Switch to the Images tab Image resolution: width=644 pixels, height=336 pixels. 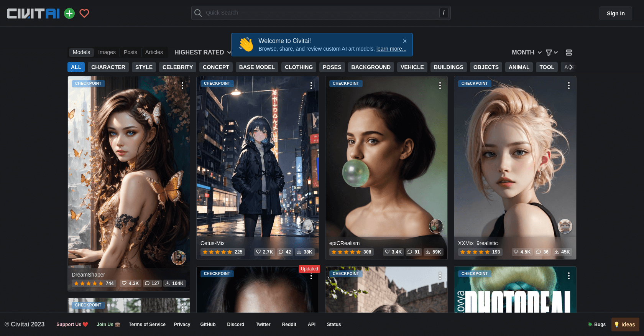[107, 52]
